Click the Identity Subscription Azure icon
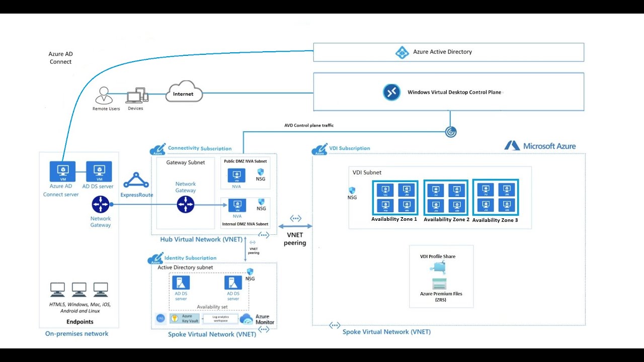The height and width of the screenshot is (362, 644). (x=155, y=259)
